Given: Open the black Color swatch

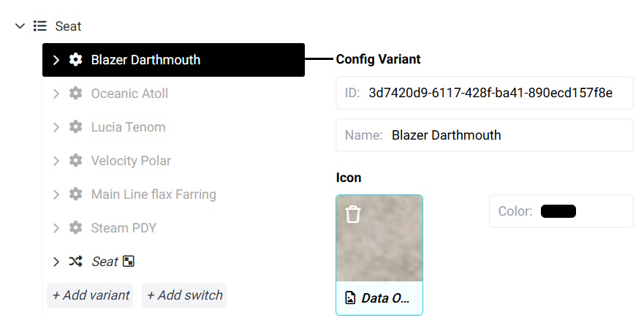Looking at the screenshot, I should click(x=558, y=211).
